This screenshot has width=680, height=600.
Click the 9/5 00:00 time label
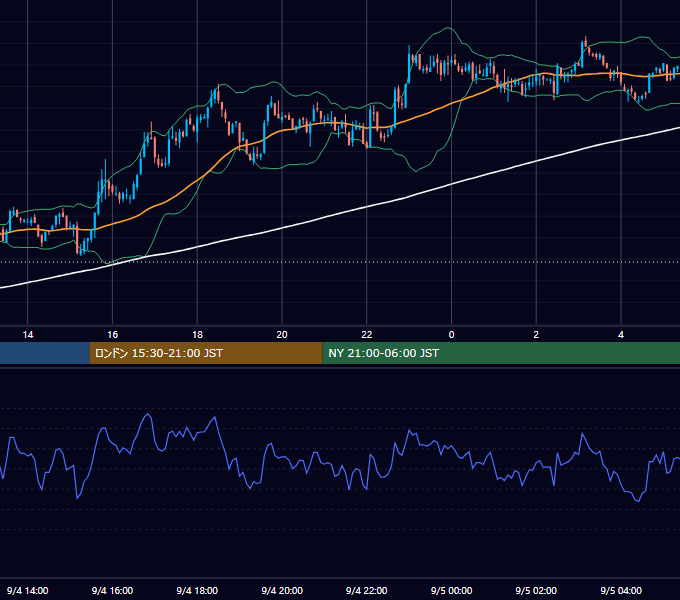click(x=451, y=590)
